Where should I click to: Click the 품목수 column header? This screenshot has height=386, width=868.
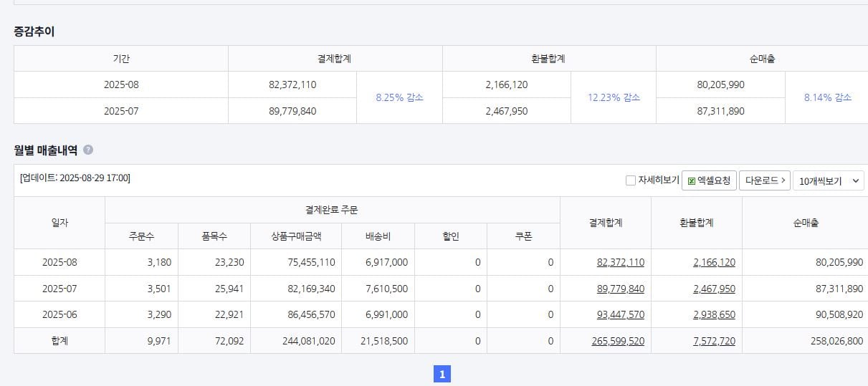[x=214, y=236]
